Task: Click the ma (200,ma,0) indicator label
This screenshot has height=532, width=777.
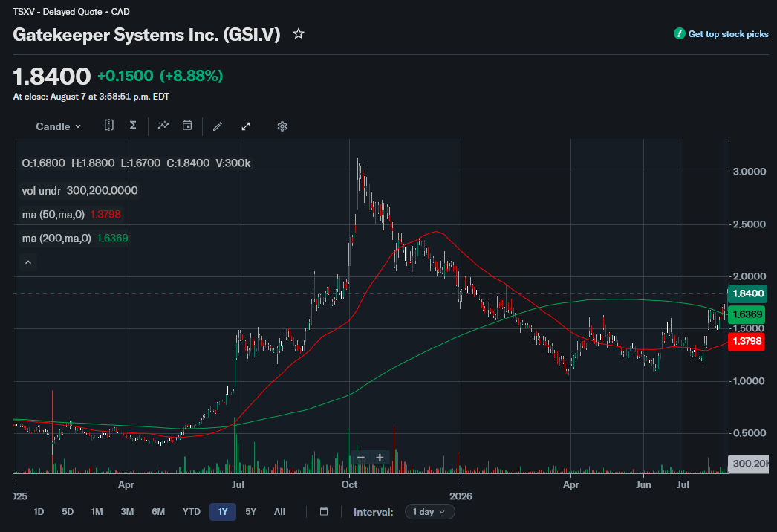Action: coord(56,239)
